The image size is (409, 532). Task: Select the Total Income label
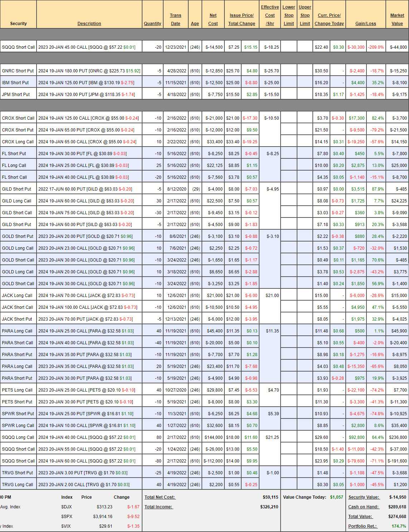(159, 507)
